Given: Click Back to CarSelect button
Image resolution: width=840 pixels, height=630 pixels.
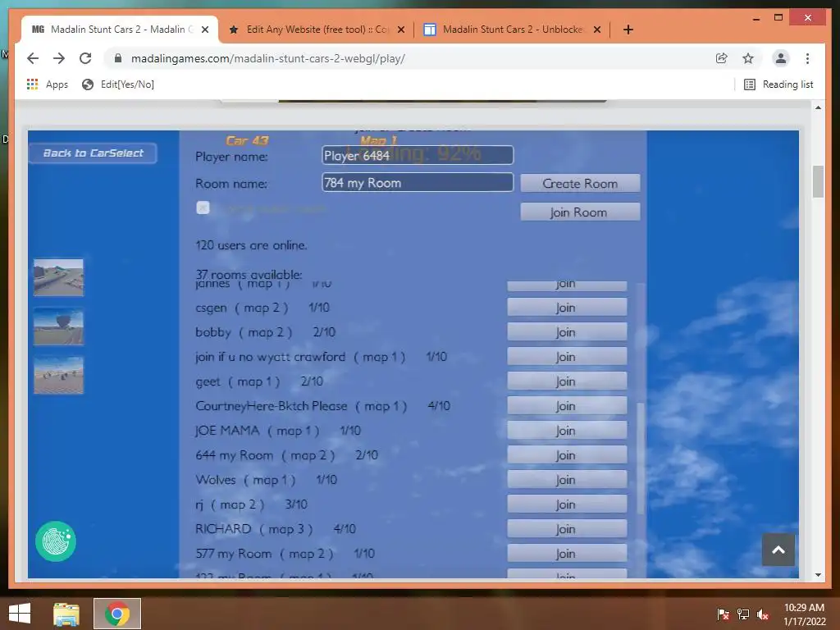Looking at the screenshot, I should click(x=94, y=153).
